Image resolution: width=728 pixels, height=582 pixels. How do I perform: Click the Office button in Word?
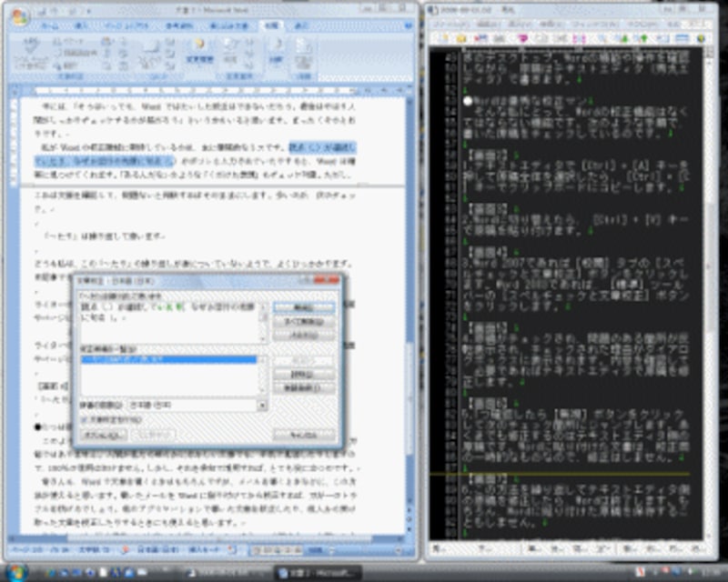coord(18,16)
